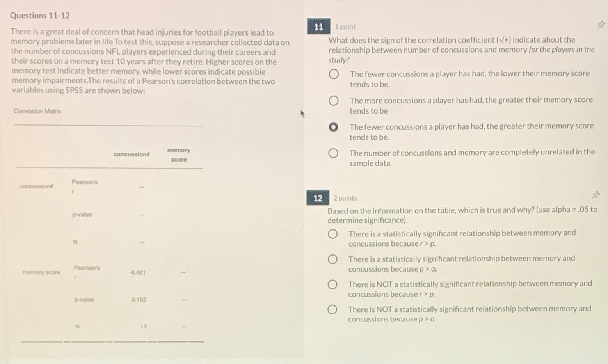
Task: Click the question 12 number badge
Action: [317, 198]
